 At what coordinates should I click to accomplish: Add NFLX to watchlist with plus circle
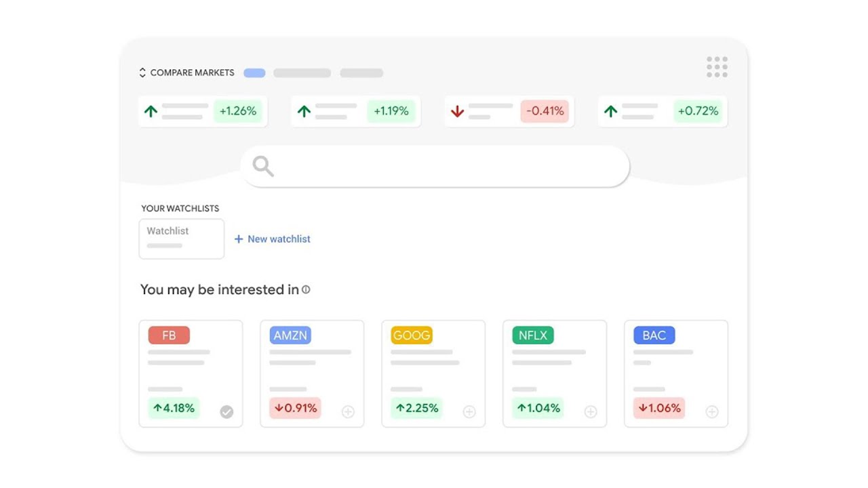pos(591,411)
